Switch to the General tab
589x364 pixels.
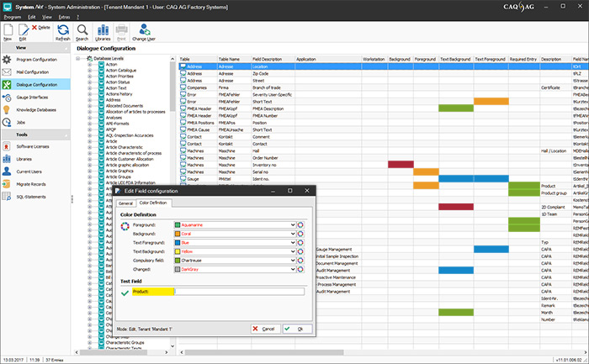coord(125,203)
